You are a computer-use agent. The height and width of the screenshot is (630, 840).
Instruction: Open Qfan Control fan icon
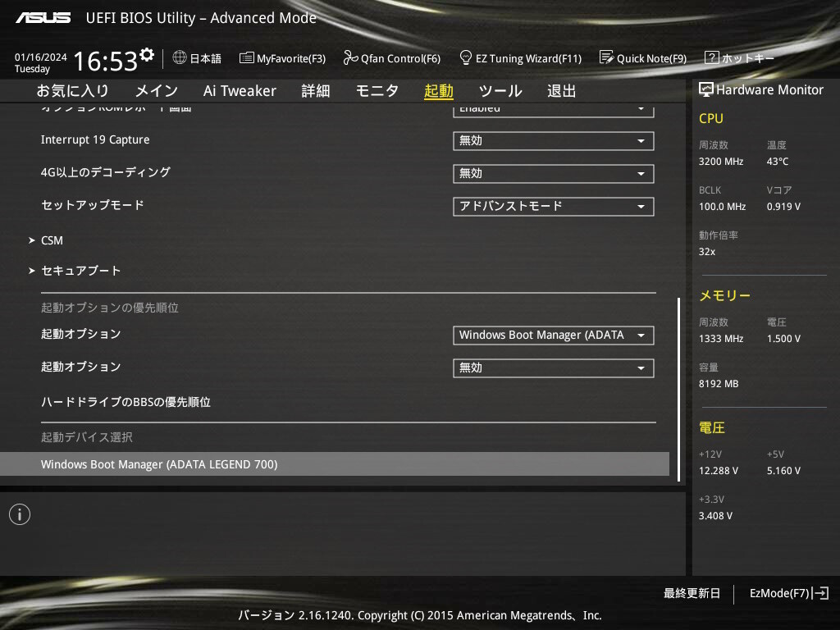[x=350, y=57]
